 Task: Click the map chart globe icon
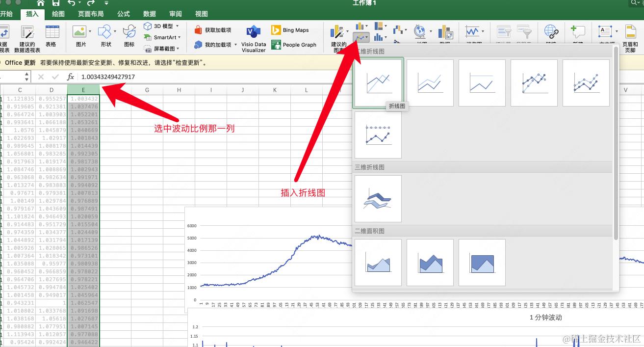pyautogui.click(x=420, y=32)
